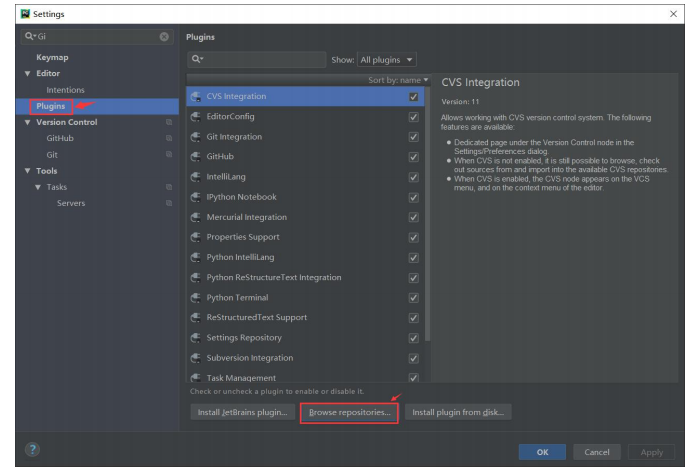Viewport: 697px width, 473px height.
Task: Select the Python IntelliLang plugin row
Action: (x=305, y=257)
